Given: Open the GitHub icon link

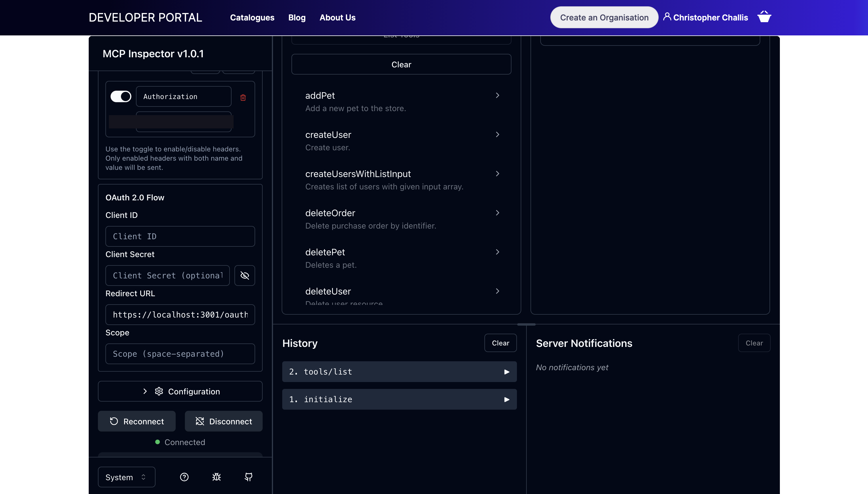Looking at the screenshot, I should pos(248,477).
